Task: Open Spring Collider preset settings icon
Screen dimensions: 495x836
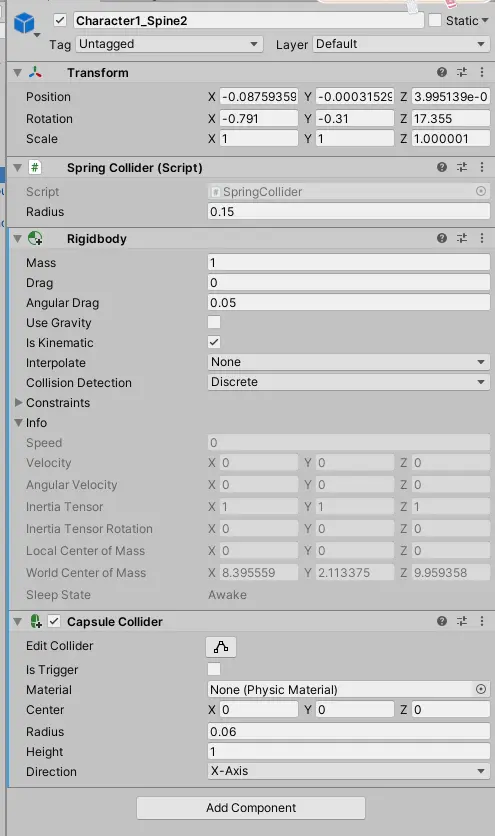Action: [x=462, y=167]
